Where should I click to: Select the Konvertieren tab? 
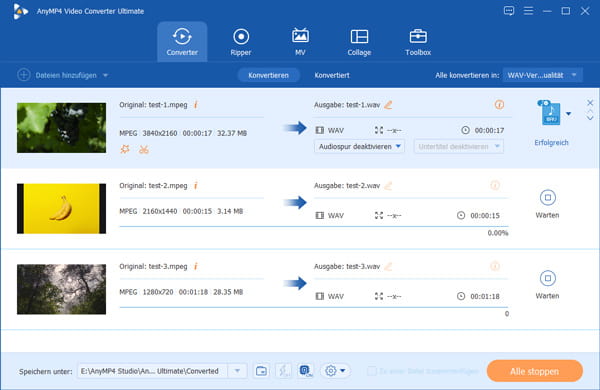click(268, 75)
